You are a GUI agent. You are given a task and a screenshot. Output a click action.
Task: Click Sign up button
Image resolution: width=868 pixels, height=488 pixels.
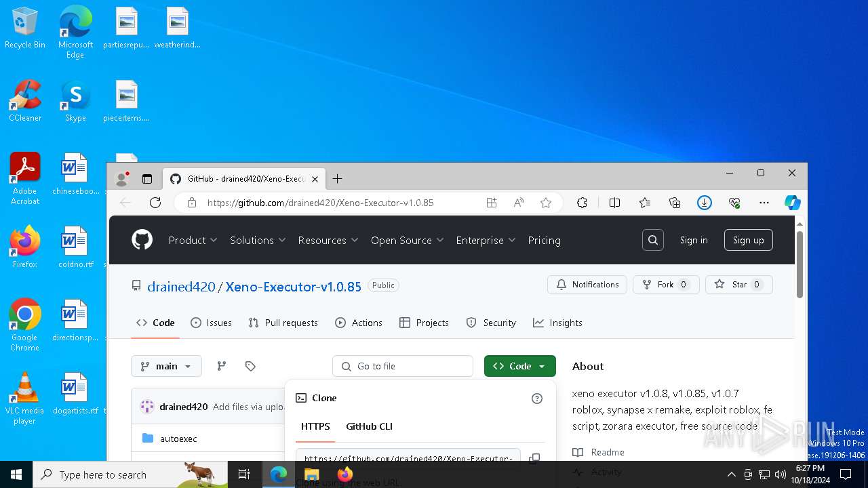748,240
